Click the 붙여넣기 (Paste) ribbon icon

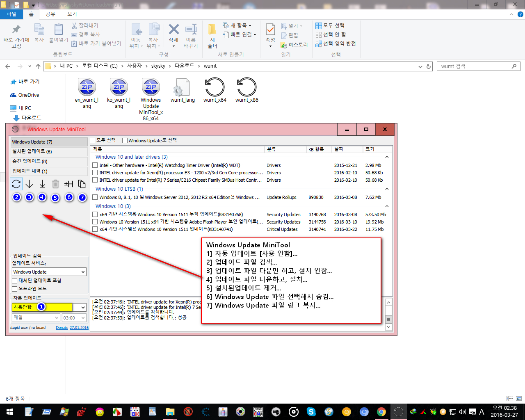pyautogui.click(x=59, y=30)
